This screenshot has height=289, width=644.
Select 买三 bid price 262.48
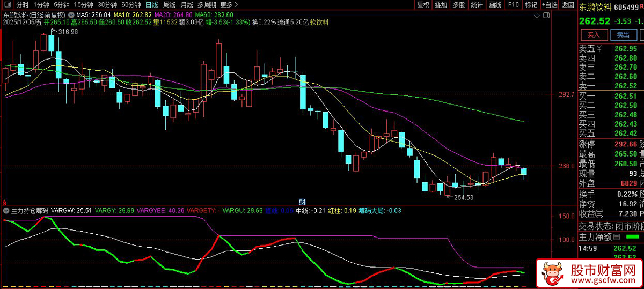coord(626,115)
